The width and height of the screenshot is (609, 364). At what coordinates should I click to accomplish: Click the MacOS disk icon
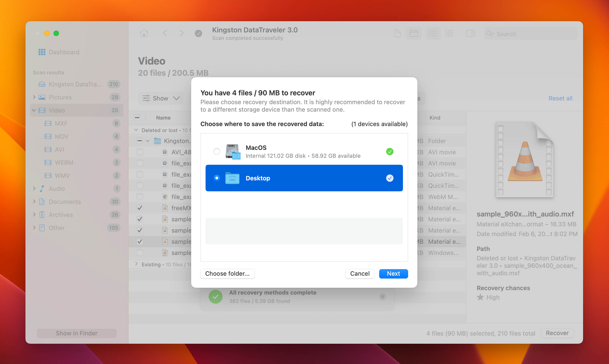click(233, 151)
